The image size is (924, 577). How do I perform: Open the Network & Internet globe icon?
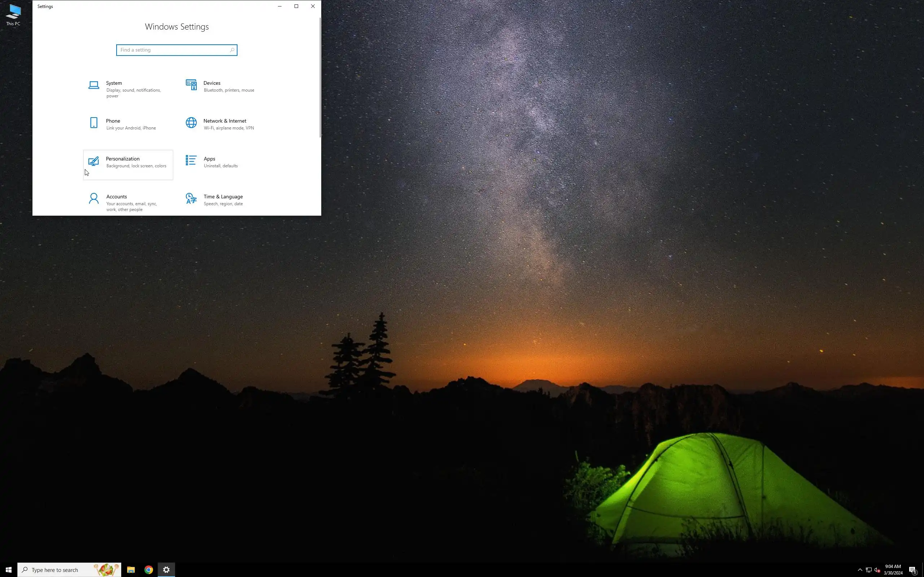[191, 123]
